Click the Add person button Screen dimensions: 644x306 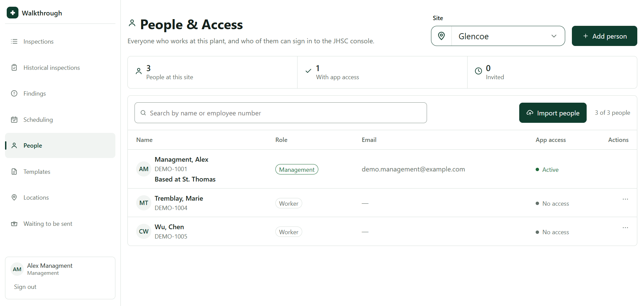point(604,36)
